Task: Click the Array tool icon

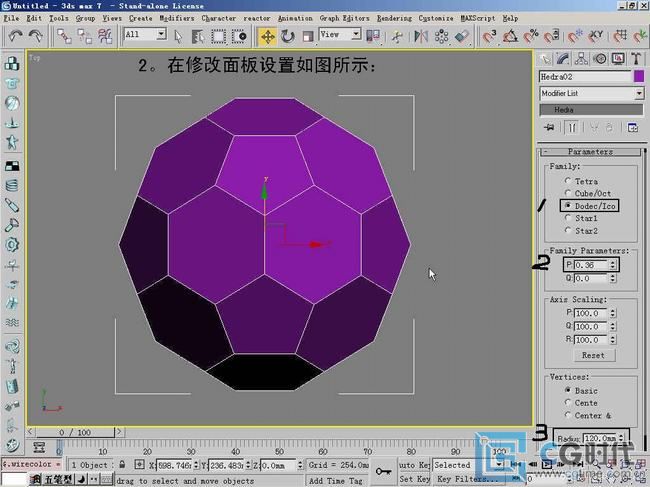Action: (x=441, y=36)
